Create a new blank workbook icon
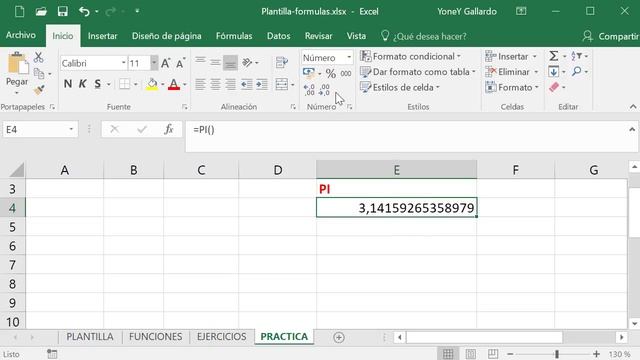The image size is (640, 360). (x=19, y=11)
